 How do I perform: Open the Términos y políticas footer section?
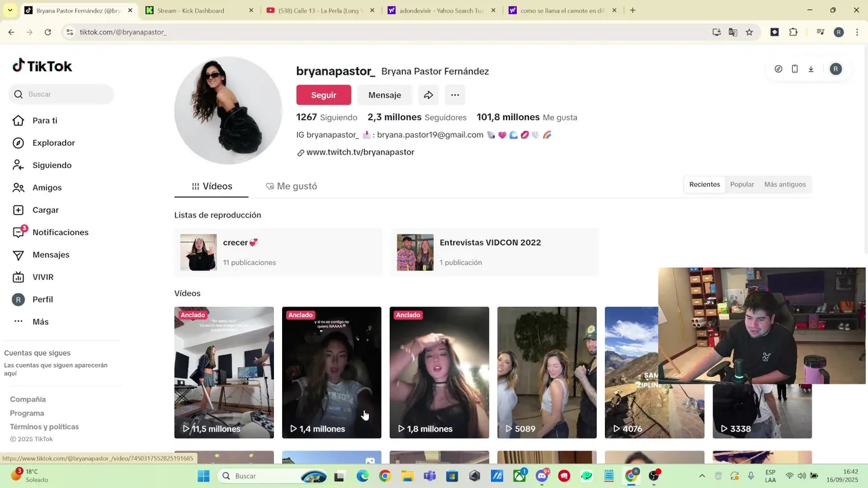pos(44,426)
